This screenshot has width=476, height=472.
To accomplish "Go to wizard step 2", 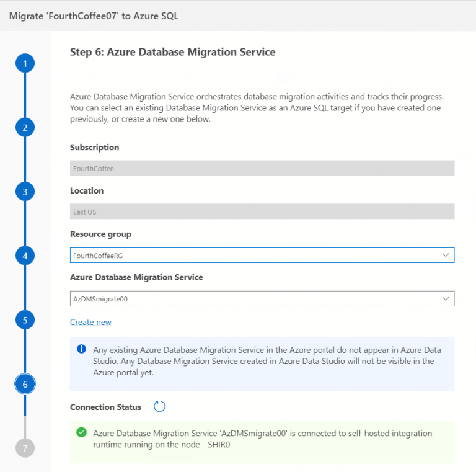I will click(x=25, y=128).
